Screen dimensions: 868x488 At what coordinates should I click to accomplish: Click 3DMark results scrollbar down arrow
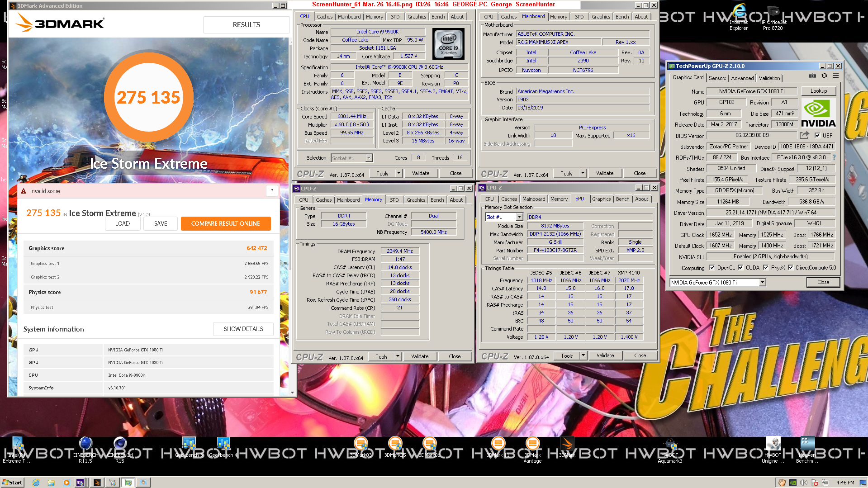(x=293, y=393)
